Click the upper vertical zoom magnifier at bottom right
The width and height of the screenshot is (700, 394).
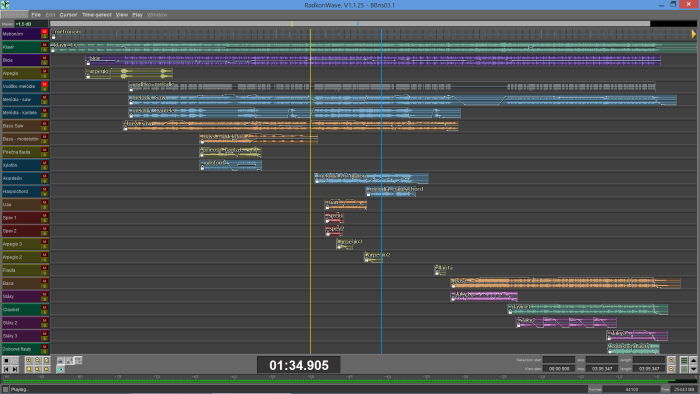click(x=671, y=360)
